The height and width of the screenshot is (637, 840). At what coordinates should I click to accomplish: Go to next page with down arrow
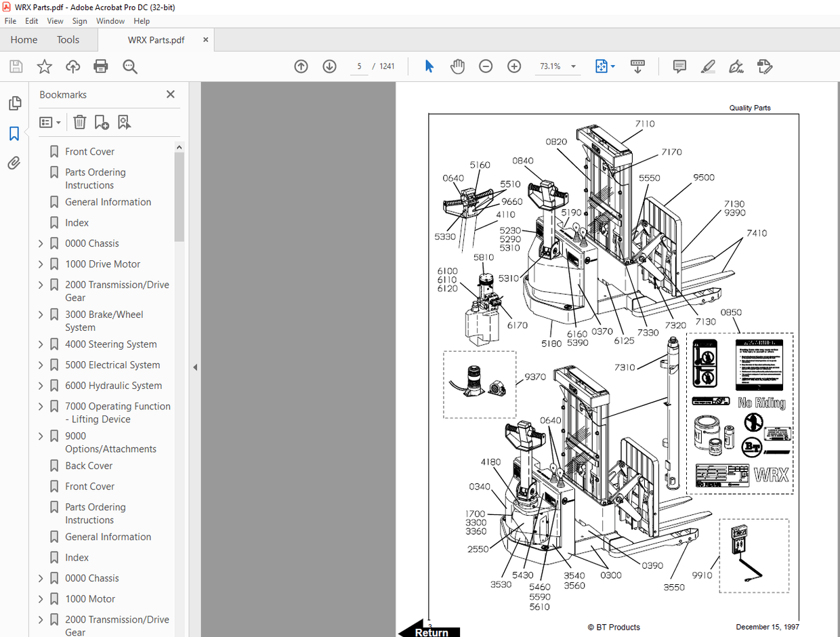329,66
